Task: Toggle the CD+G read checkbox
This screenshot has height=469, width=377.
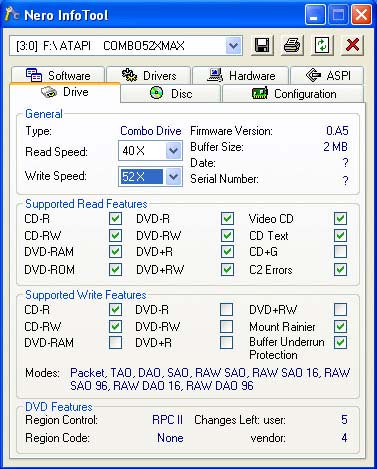Action: 340,251
